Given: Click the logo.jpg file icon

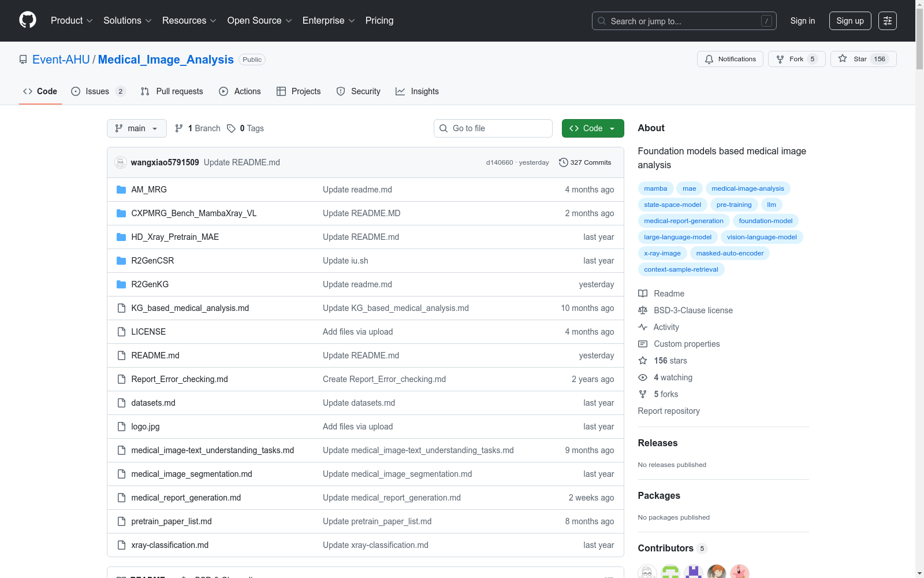Looking at the screenshot, I should [x=121, y=427].
